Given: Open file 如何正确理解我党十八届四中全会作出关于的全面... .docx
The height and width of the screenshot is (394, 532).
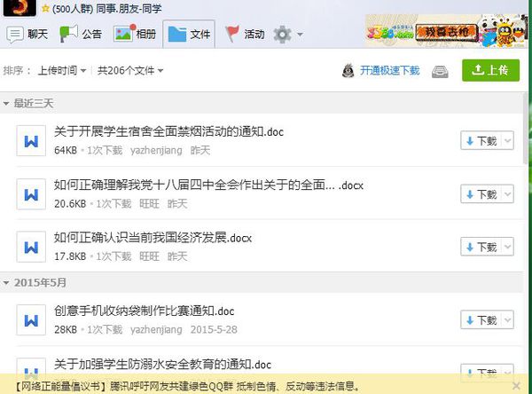Looking at the screenshot, I should (208, 185).
